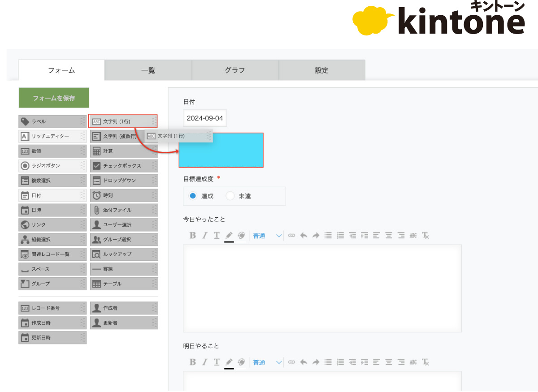Click Bold in the 今日やったこと toolbar
This screenshot has width=538, height=392.
tap(192, 236)
